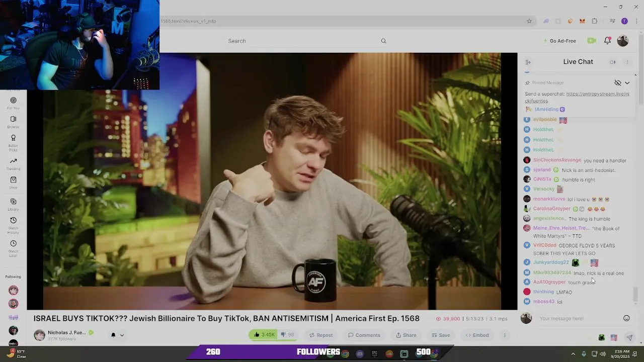Pop out the live chat window
Screen dimensions: 644x362
(612, 62)
